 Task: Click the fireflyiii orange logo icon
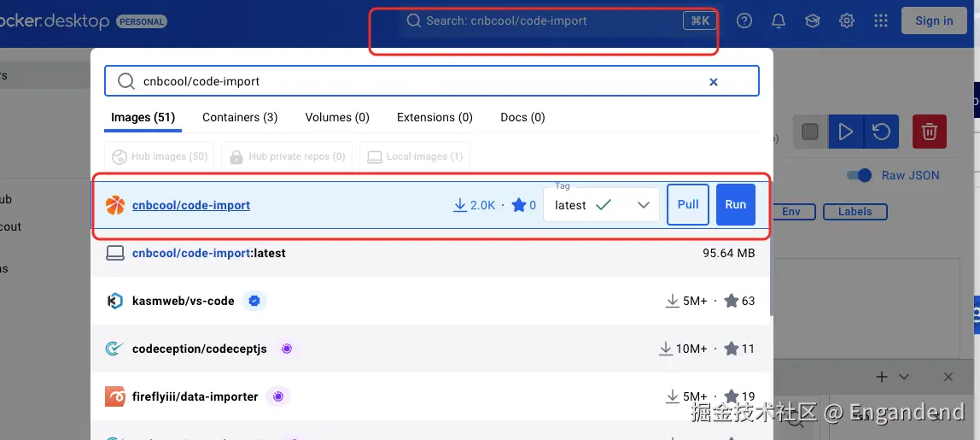115,396
